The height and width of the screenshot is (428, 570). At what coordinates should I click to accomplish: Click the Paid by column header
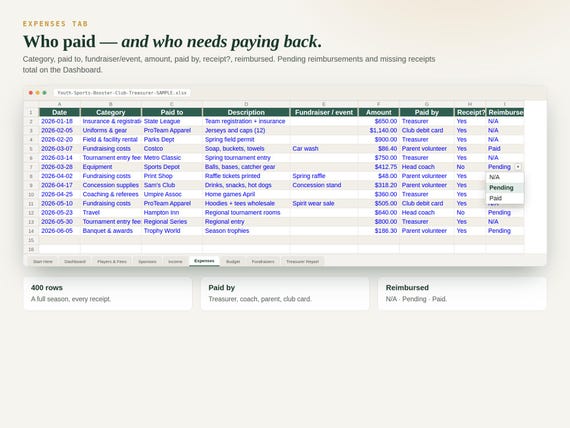pyautogui.click(x=427, y=112)
